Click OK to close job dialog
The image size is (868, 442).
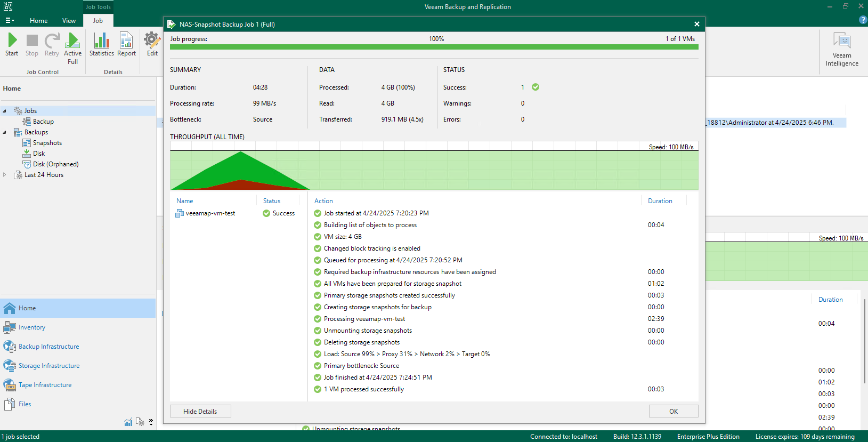[674, 411]
